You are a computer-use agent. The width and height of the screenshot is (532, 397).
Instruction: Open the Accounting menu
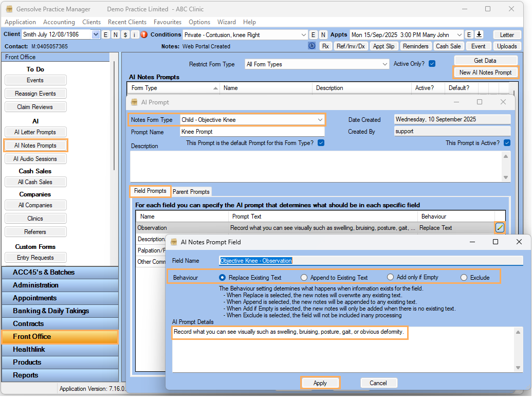pyautogui.click(x=59, y=22)
